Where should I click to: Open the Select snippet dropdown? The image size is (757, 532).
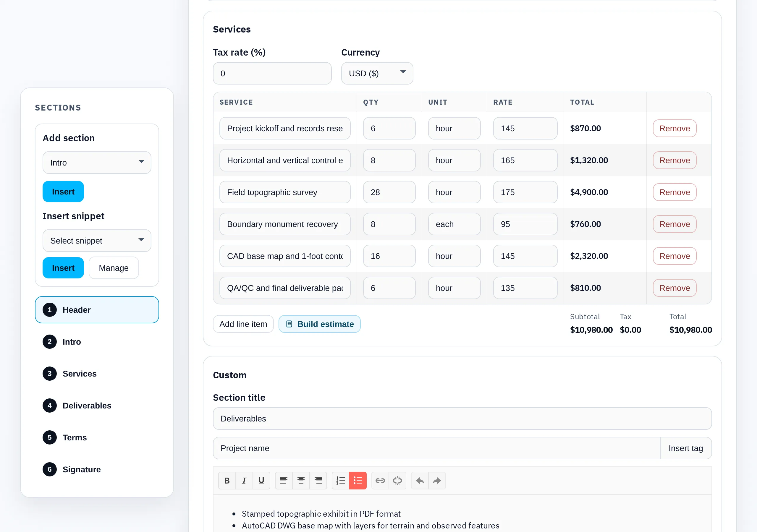(x=97, y=241)
